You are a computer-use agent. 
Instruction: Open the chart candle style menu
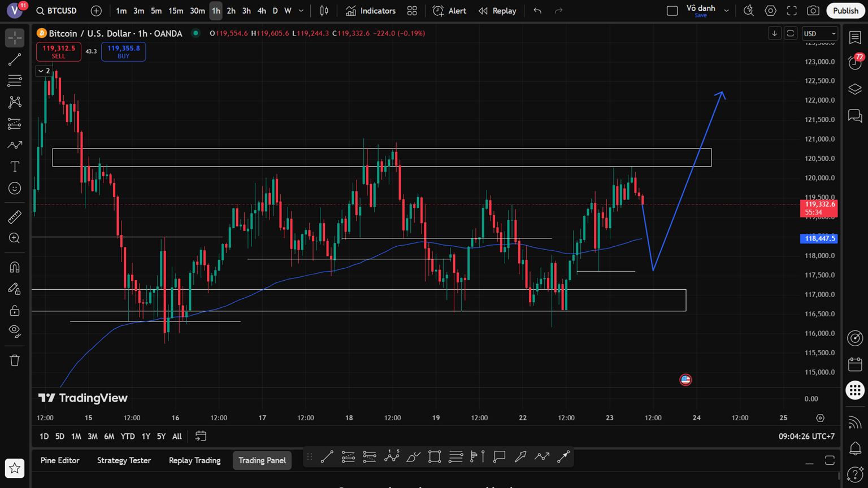pyautogui.click(x=324, y=11)
